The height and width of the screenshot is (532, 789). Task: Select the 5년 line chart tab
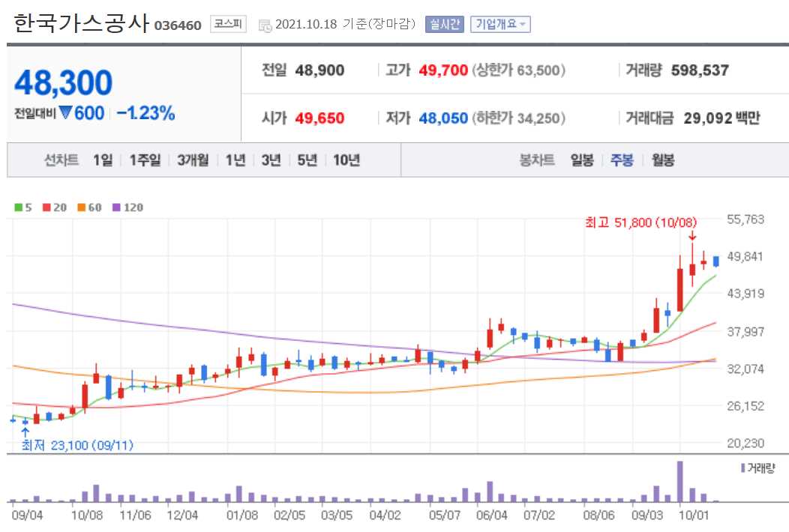(x=307, y=160)
